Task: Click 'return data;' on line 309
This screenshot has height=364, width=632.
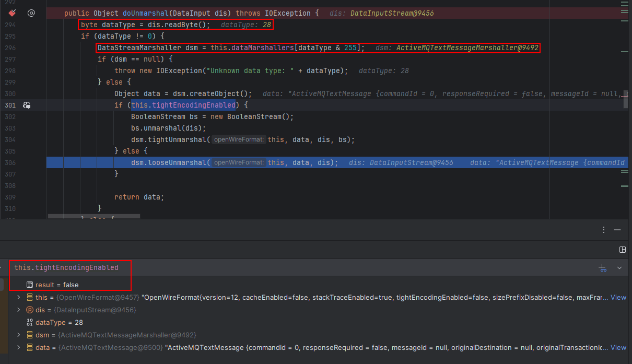Action: coord(139,197)
